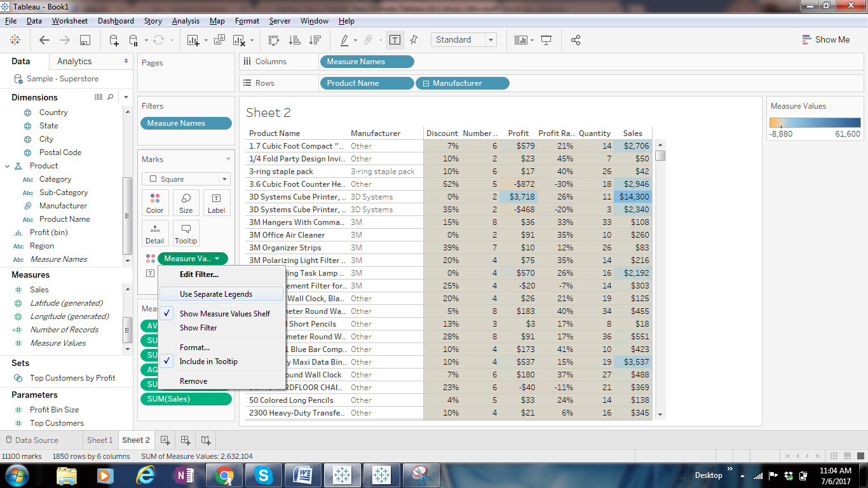868x488 pixels.
Task: Click the View Data grid icon in Dimensions
Action: coord(98,97)
